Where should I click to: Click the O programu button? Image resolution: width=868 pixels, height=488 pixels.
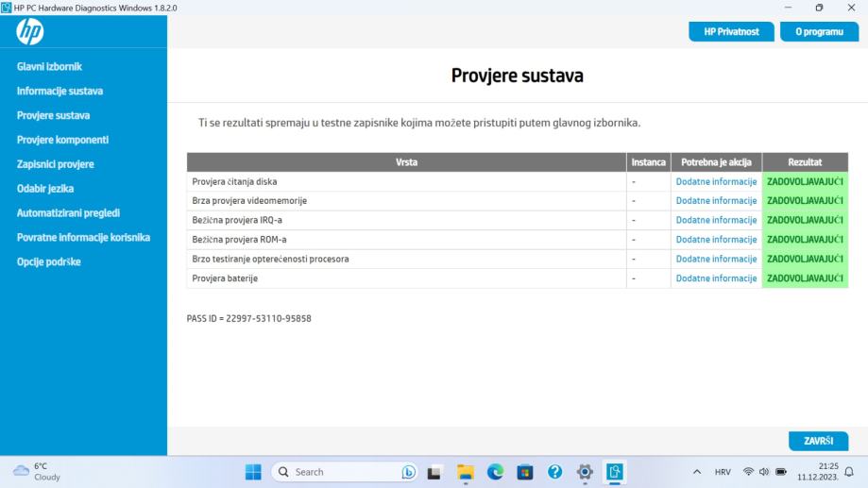click(819, 31)
